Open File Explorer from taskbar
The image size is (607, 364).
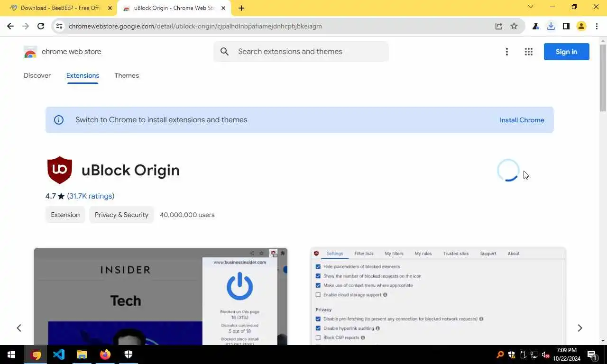(x=82, y=355)
